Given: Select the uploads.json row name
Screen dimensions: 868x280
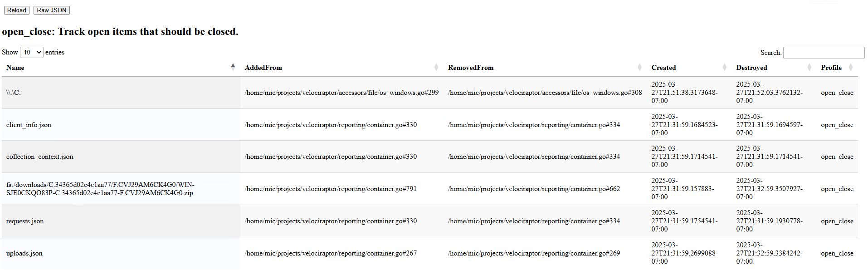Looking at the screenshot, I should coord(24,253).
